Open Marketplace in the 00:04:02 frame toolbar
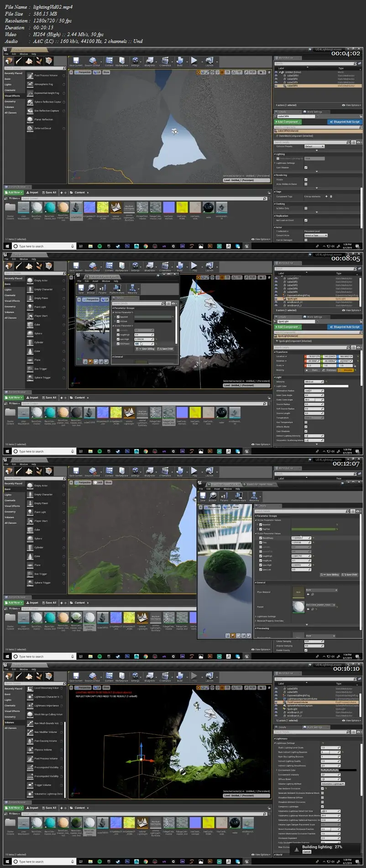This screenshot has width=366, height=868. (122, 62)
